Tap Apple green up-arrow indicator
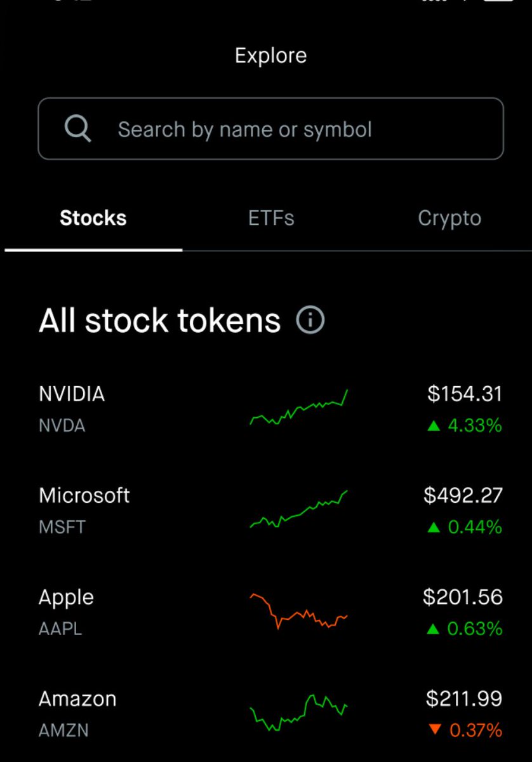Image resolution: width=532 pixels, height=762 pixels. (x=434, y=629)
